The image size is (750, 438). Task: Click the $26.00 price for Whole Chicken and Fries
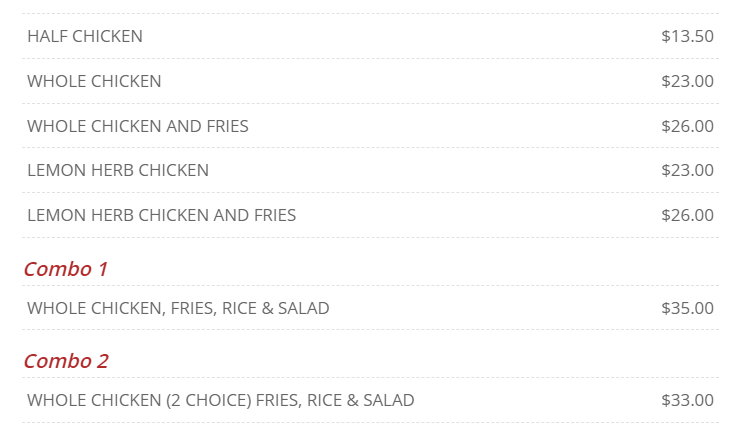pyautogui.click(x=687, y=127)
